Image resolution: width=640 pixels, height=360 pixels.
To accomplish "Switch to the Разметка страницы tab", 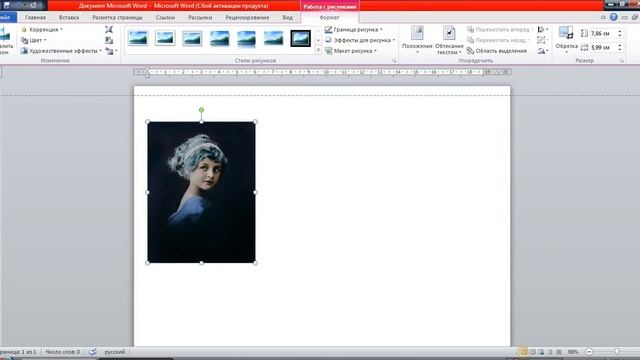I will coord(117,18).
